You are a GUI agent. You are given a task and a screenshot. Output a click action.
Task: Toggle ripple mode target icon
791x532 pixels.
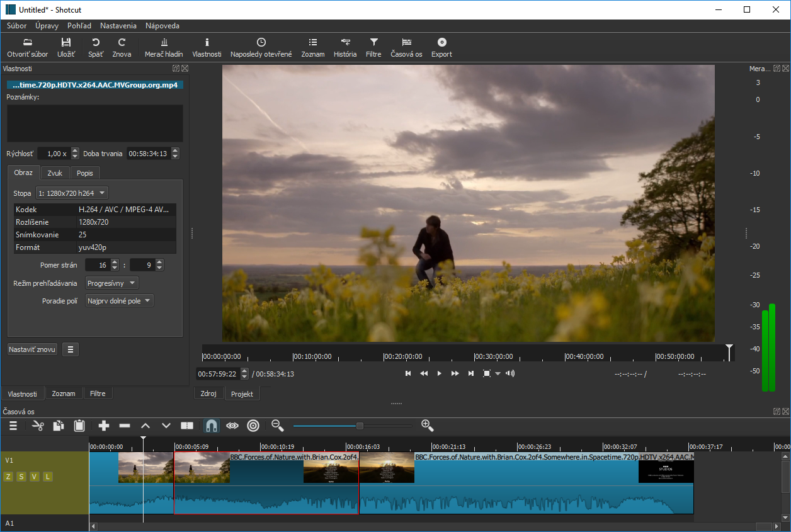tap(253, 426)
